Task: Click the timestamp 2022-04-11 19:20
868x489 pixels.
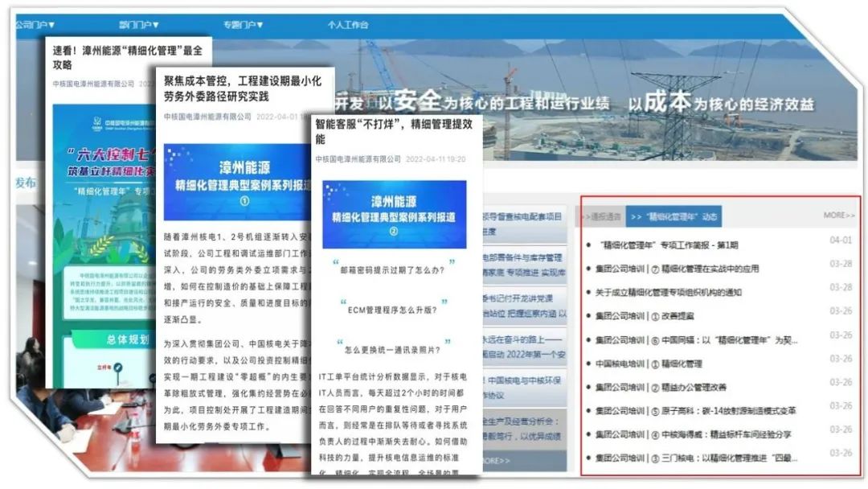Action: [x=436, y=159]
